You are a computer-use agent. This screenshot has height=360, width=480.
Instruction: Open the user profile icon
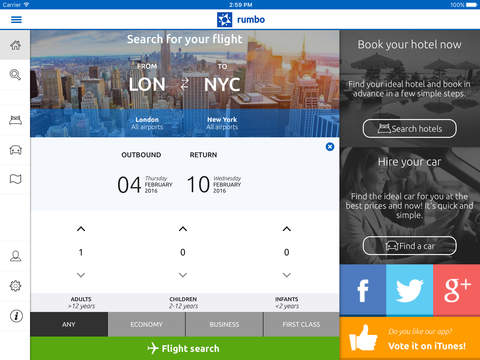[x=15, y=256]
